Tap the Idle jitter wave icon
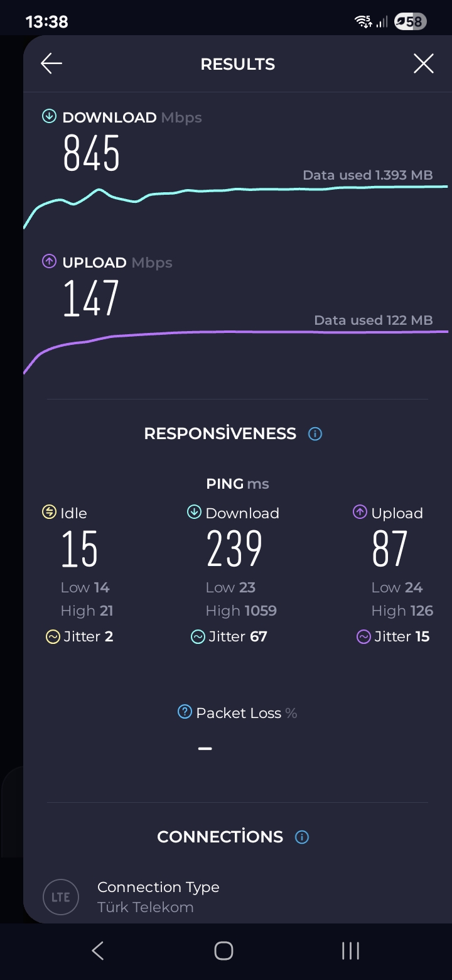 pyautogui.click(x=53, y=637)
